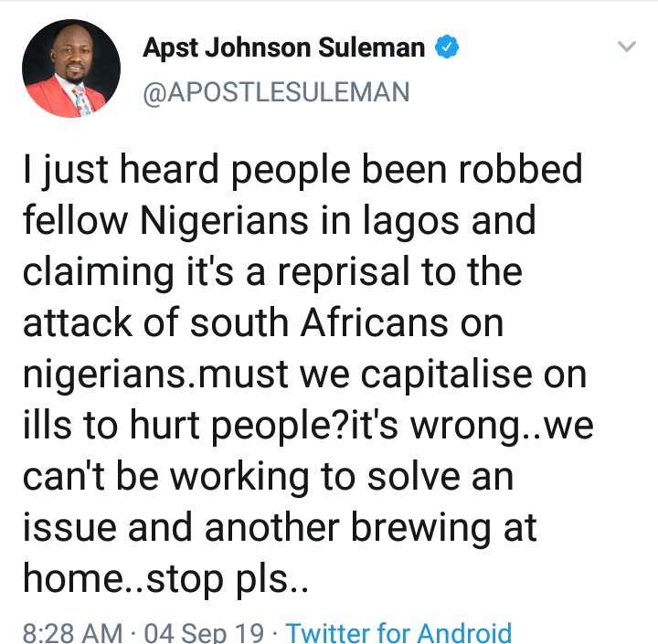Open the Twitter for Android source link
658x644 pixels.
point(399,632)
